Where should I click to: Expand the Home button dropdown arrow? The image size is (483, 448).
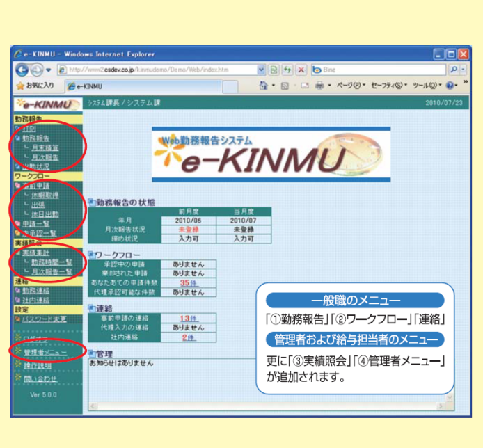[274, 86]
